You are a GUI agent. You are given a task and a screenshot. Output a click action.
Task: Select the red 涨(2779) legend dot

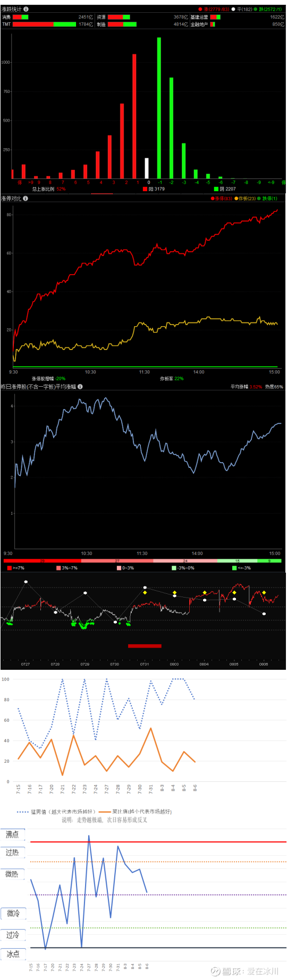click(200, 10)
